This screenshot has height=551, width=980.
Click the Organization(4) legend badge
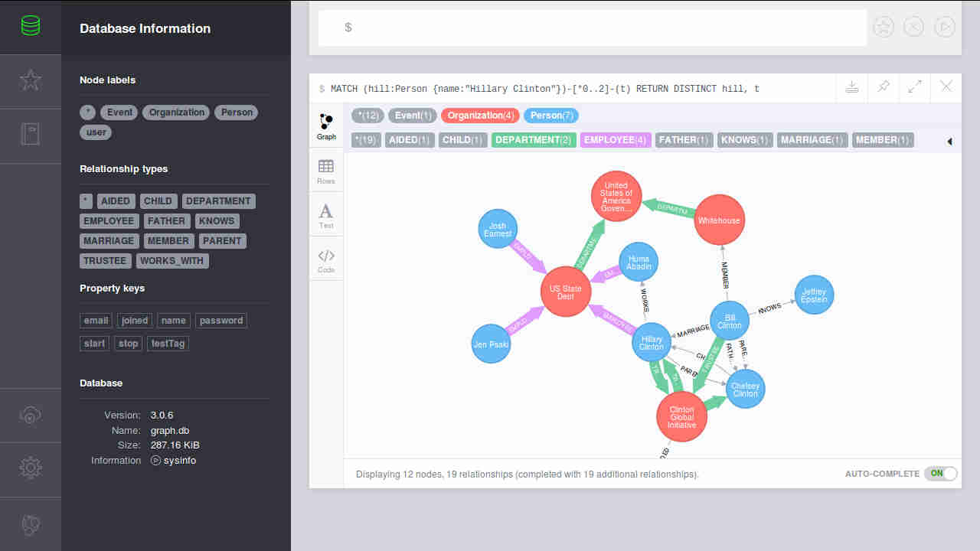pos(481,116)
